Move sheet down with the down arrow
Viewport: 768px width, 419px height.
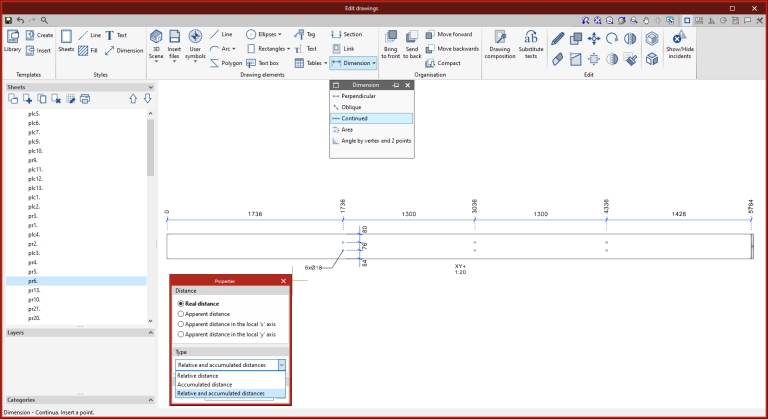coord(147,99)
